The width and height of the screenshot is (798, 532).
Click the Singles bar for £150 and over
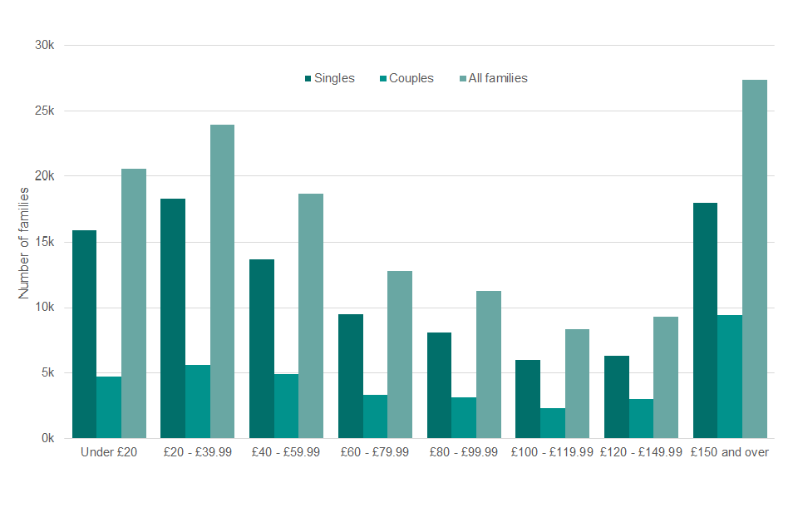point(705,320)
